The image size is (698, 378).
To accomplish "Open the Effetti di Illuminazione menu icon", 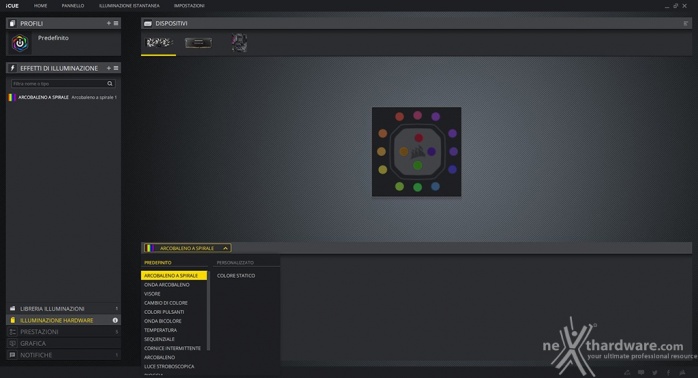I will [x=116, y=68].
